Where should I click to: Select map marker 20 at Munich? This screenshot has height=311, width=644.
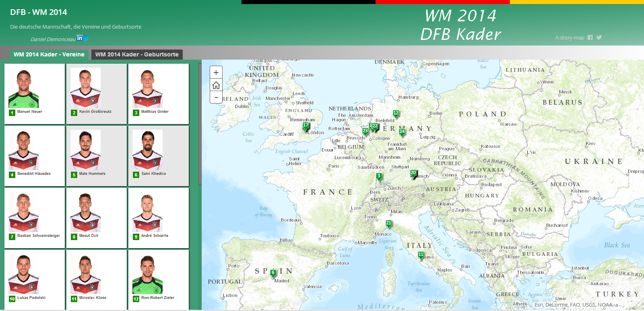413,174
